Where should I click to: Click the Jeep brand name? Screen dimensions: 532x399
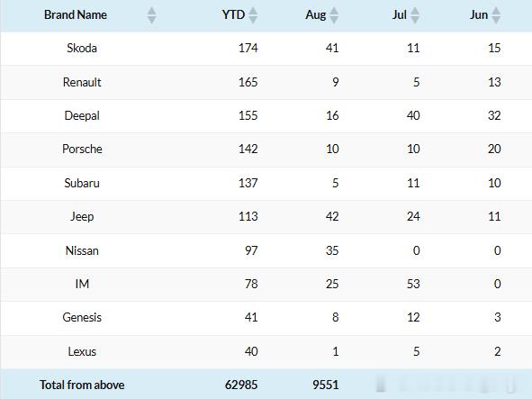[x=82, y=217]
